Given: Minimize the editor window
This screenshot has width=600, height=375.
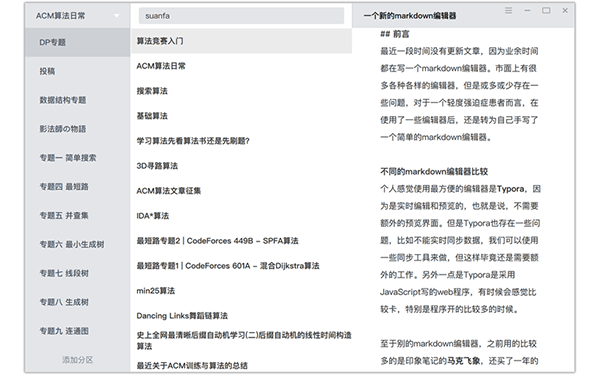Looking at the screenshot, I should coord(527,11).
